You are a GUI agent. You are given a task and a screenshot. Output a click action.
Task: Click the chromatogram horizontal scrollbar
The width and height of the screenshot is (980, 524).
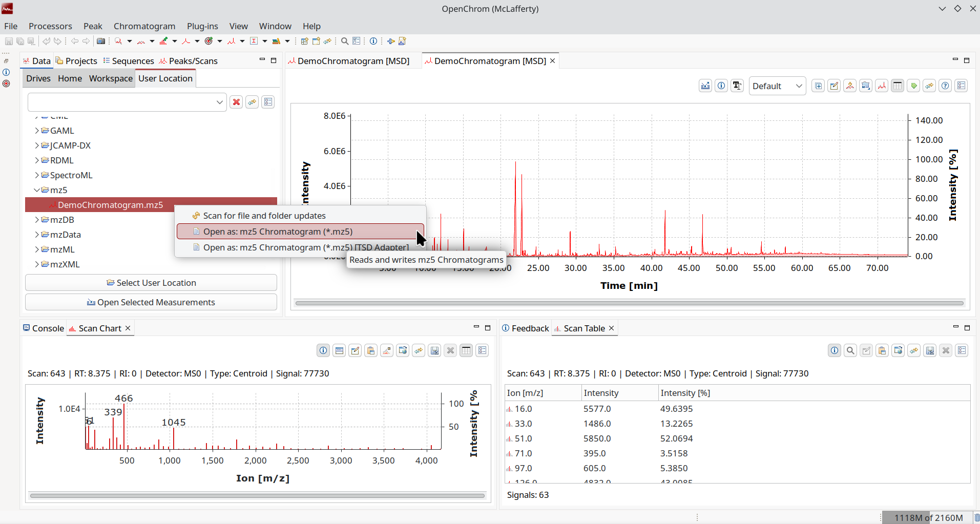(x=629, y=303)
